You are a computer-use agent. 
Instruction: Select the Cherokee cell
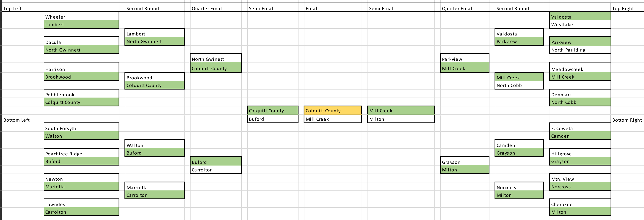[x=580, y=204]
